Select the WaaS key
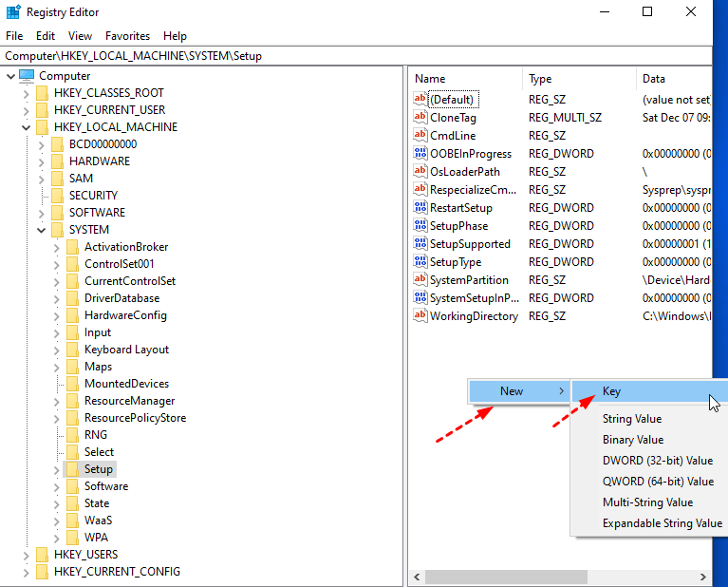The height and width of the screenshot is (587, 728). (98, 521)
